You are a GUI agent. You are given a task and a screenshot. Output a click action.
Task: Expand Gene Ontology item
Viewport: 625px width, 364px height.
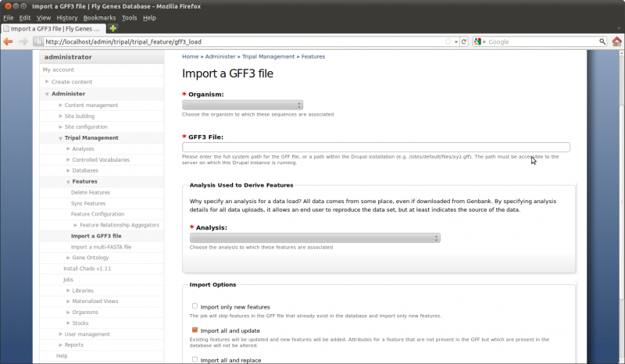68,258
